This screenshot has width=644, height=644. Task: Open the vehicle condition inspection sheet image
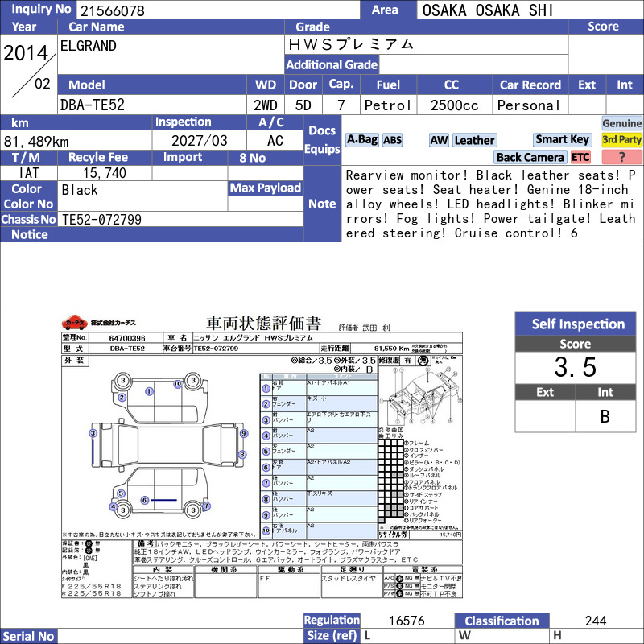pyautogui.click(x=262, y=456)
